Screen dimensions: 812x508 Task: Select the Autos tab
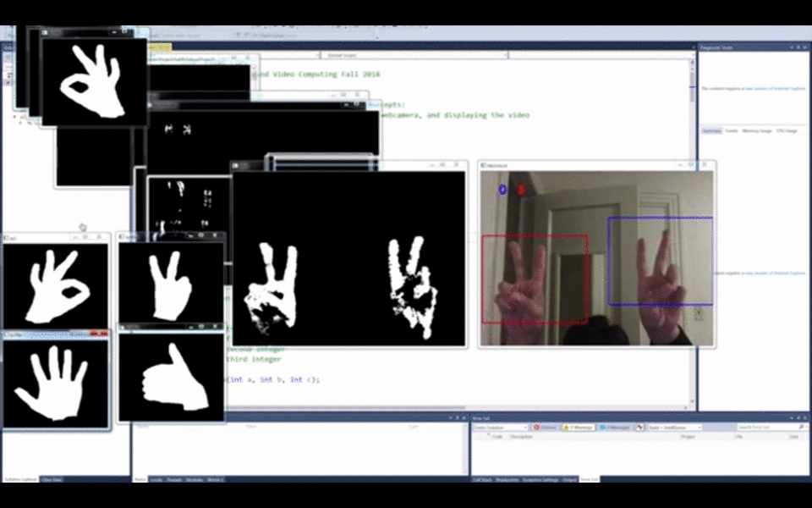140,479
